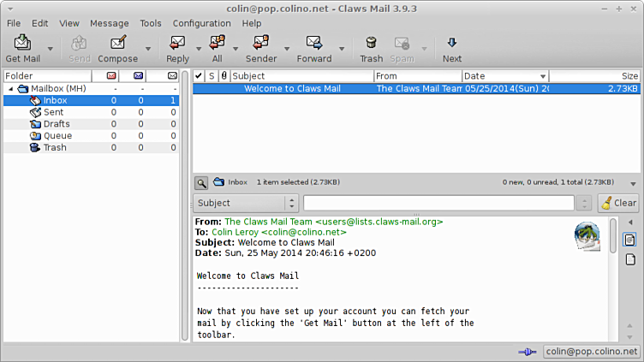Image resolution: width=644 pixels, height=362 pixels.
Task: Click the Inbox folder icon in the message list status bar
Action: click(219, 181)
